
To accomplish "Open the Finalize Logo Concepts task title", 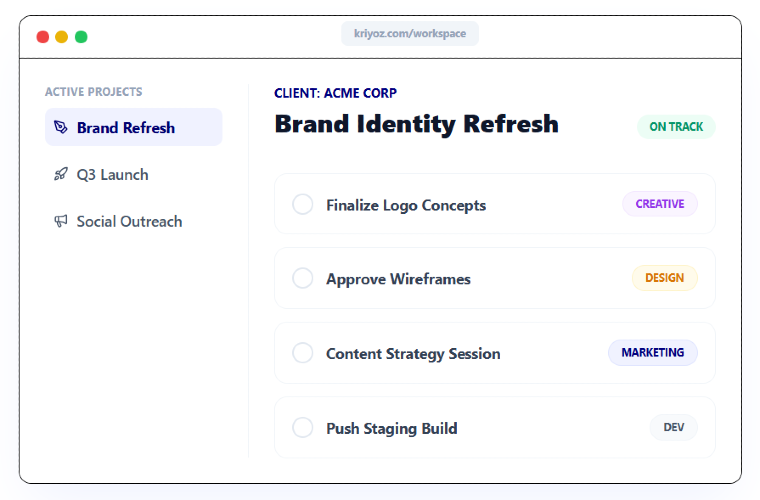I will point(406,205).
